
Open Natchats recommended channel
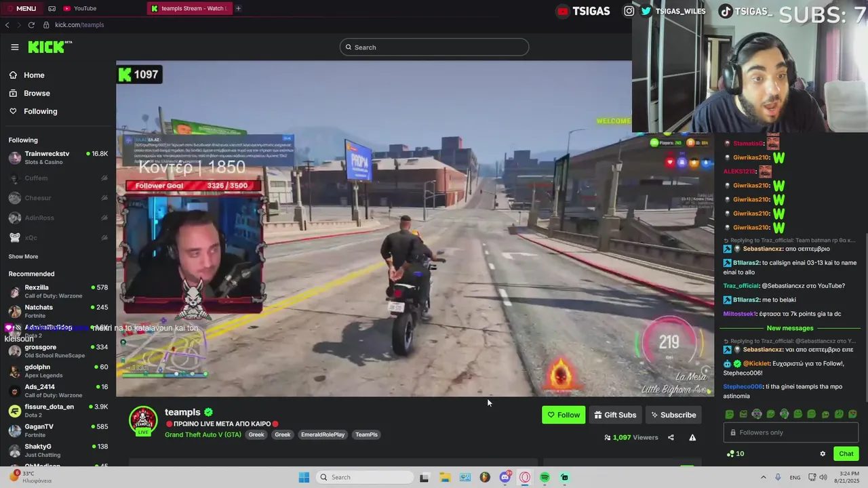tap(58, 311)
